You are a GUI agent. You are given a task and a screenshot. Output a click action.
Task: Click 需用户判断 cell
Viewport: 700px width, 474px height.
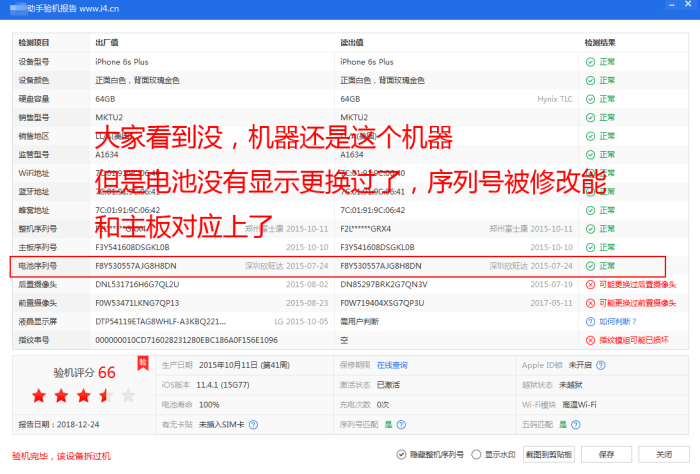click(x=359, y=322)
